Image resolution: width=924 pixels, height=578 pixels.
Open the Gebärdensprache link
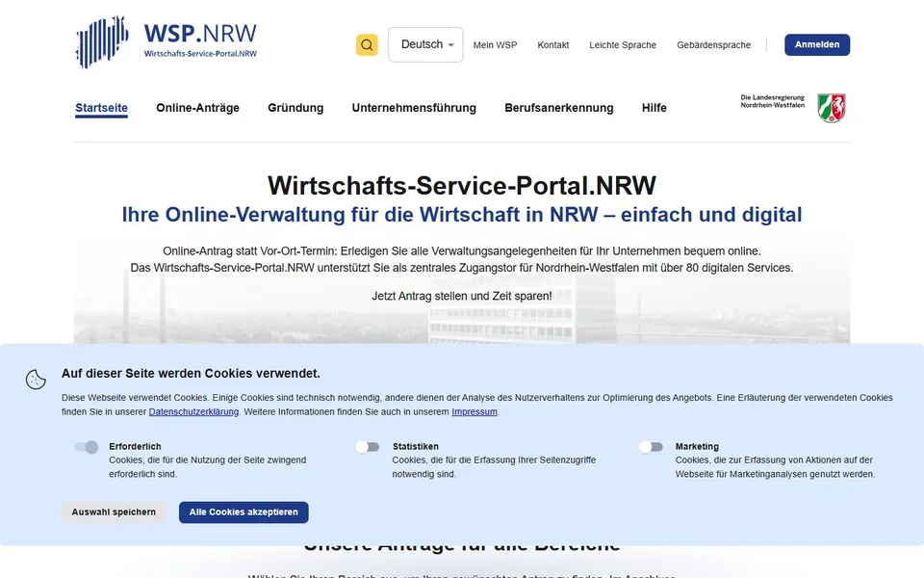click(x=713, y=45)
